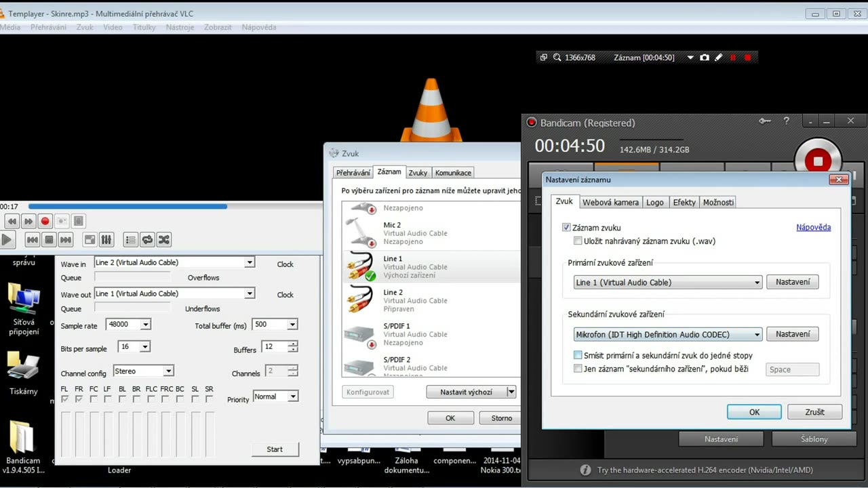Click the VLC play button
This screenshot has width=868, height=488.
coord(6,239)
